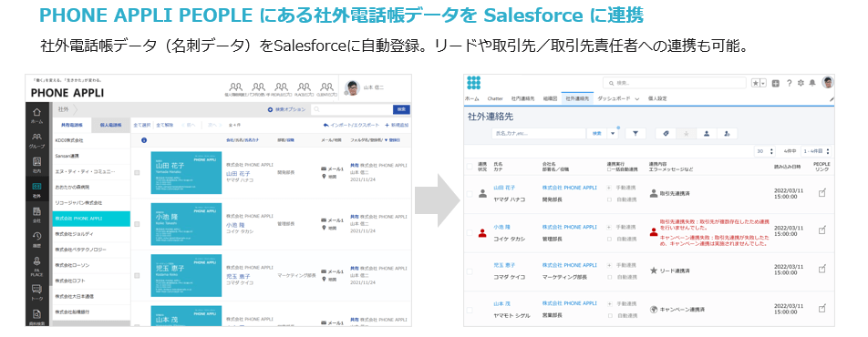Open the 30 per-page count selector
Image resolution: width=868 pixels, height=337 pixels.
click(764, 151)
